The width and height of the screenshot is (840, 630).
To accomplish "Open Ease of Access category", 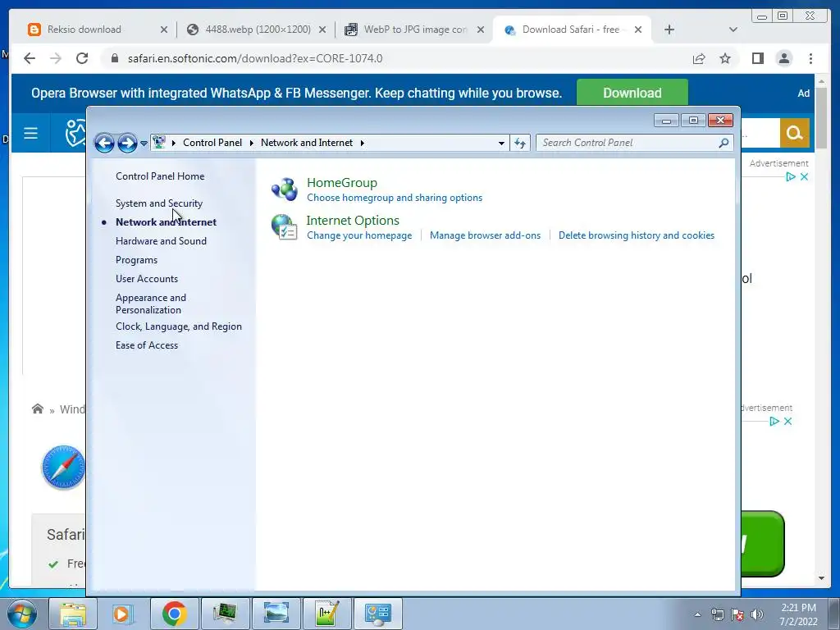I will 146,345.
